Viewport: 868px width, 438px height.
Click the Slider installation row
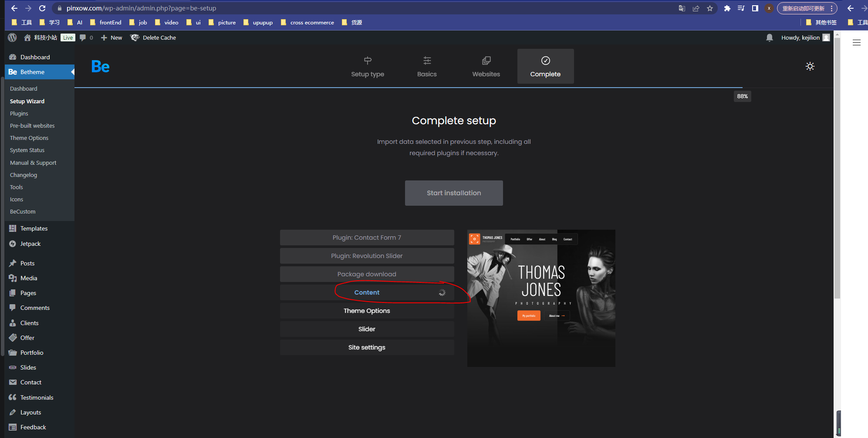(x=367, y=329)
